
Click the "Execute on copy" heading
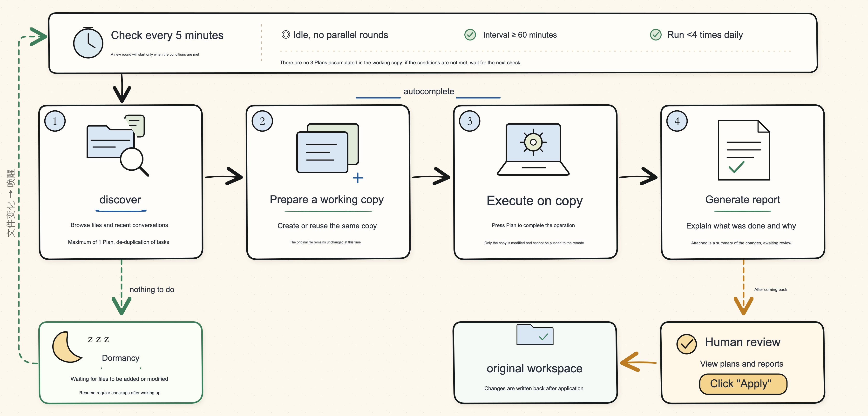coord(534,201)
